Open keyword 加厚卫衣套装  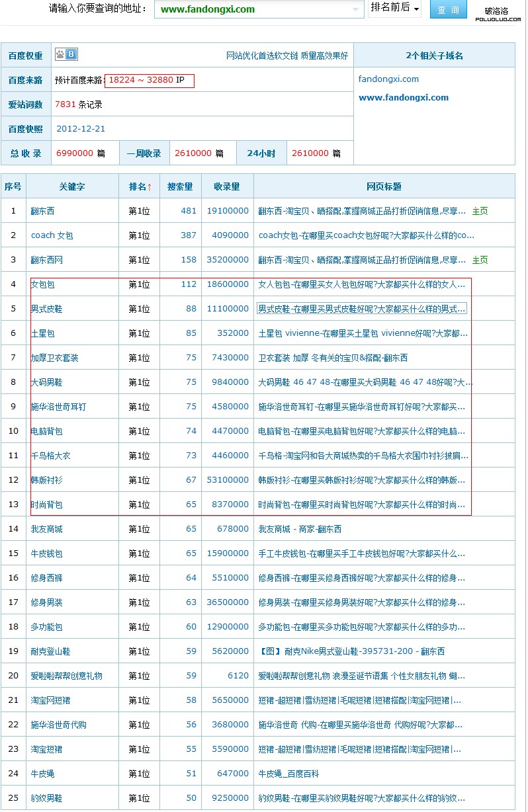point(54,358)
